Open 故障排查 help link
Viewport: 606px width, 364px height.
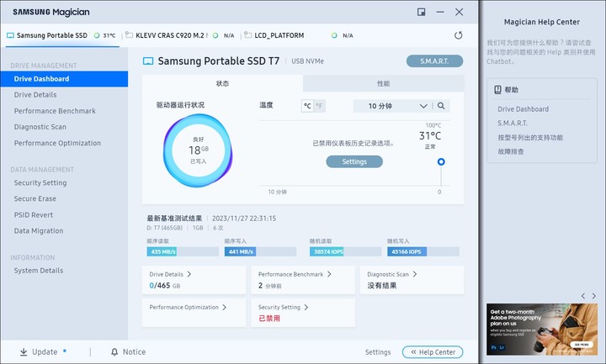(511, 151)
